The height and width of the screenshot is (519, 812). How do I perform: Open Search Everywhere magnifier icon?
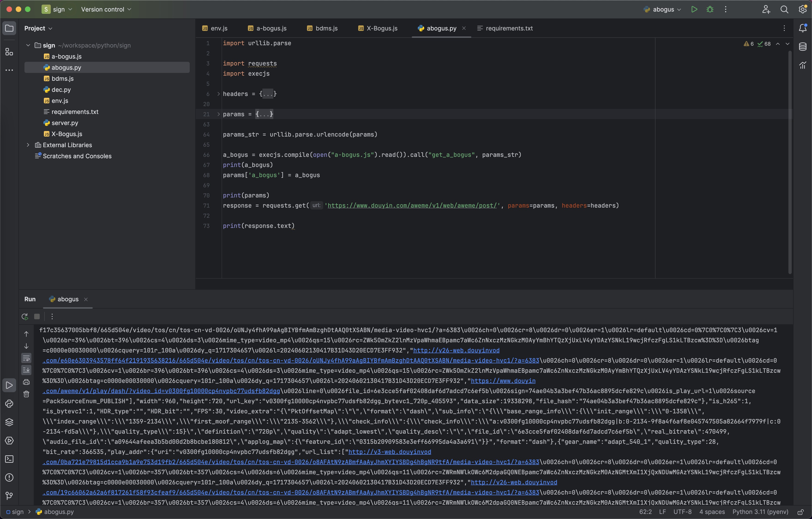click(784, 9)
